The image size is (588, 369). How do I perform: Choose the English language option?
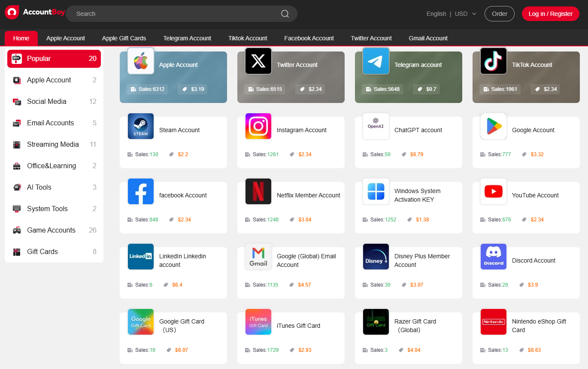coord(436,14)
